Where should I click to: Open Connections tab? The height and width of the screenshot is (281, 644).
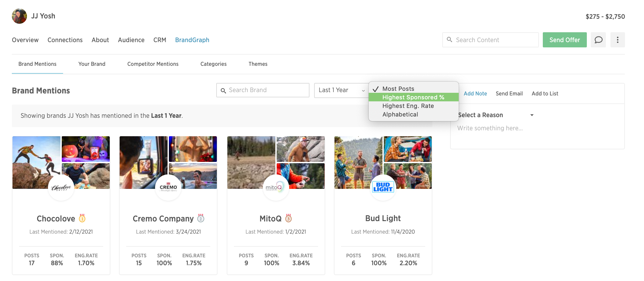65,40
